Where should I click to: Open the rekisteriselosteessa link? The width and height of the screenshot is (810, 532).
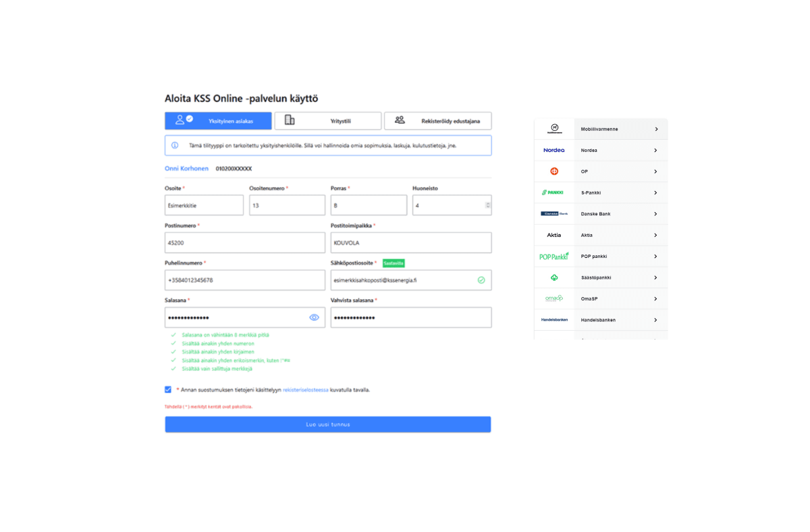click(305, 390)
